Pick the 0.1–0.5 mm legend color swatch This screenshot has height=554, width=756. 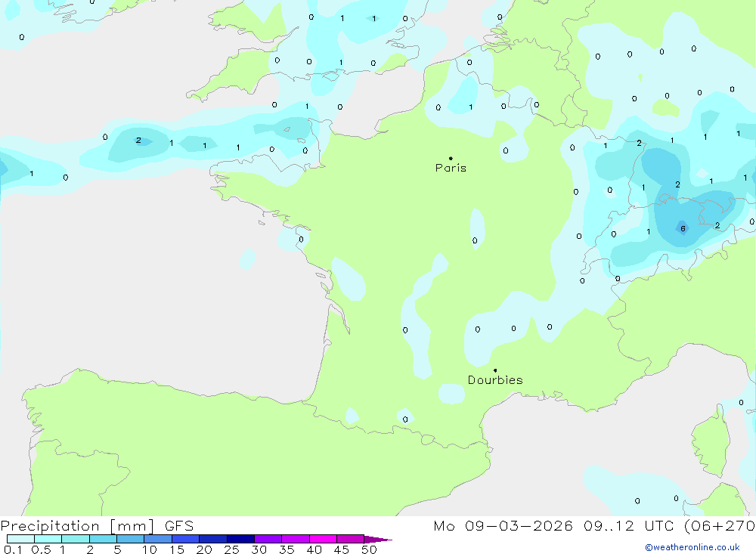click(x=20, y=539)
